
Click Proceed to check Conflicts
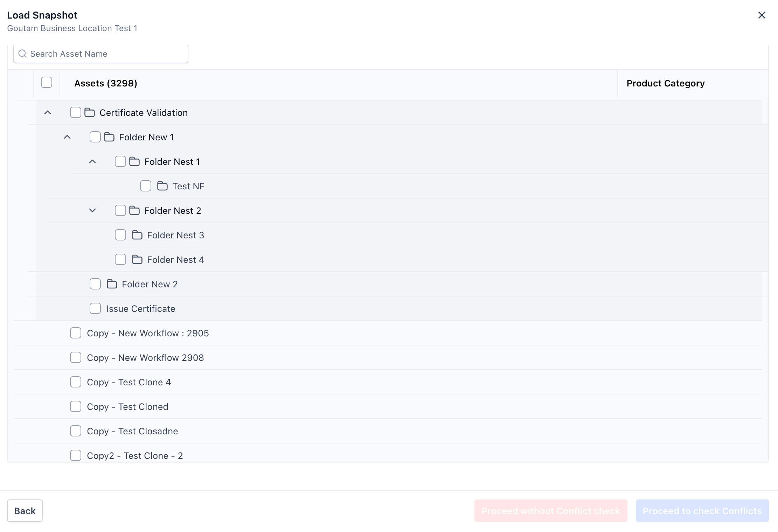(x=702, y=511)
